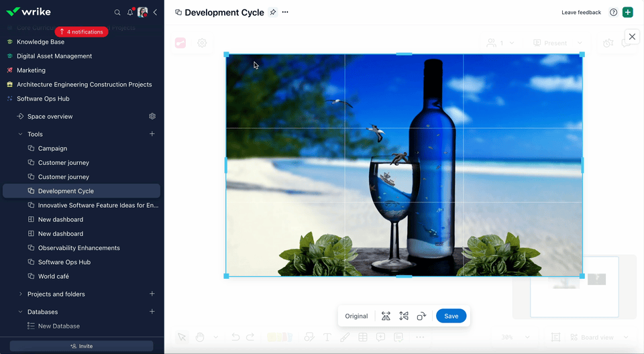Open the notifications bell

pos(130,12)
